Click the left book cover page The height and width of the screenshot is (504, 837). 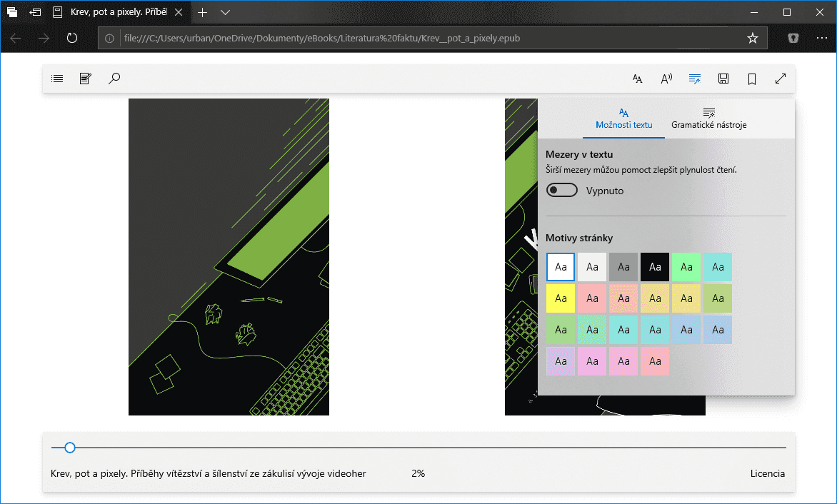tap(229, 256)
